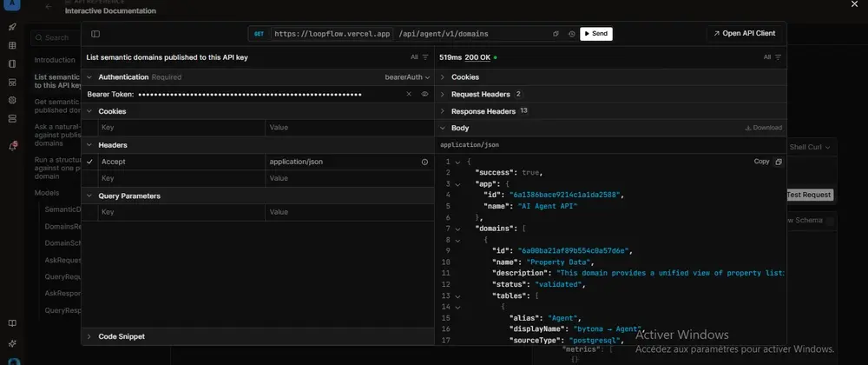
Task: Click the Cookies Value input cell
Action: (x=349, y=128)
